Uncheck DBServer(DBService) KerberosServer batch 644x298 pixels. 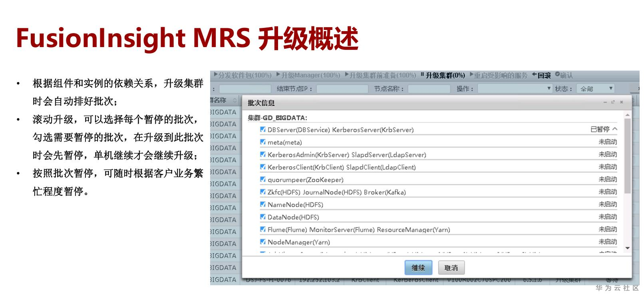[263, 129]
